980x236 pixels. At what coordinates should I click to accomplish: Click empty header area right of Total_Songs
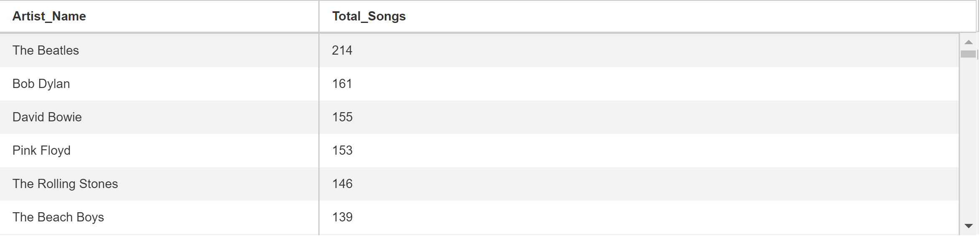point(689,16)
